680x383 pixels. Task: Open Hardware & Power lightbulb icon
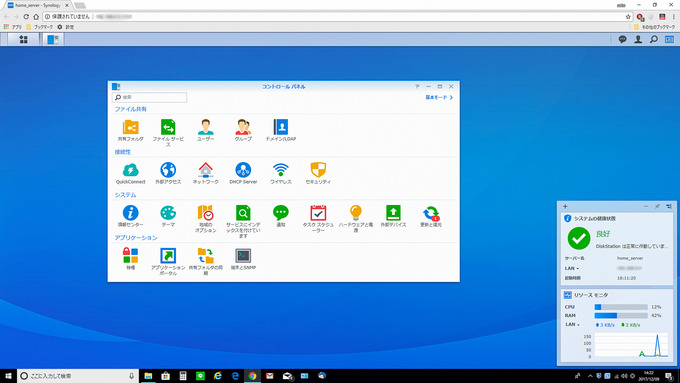coord(356,213)
